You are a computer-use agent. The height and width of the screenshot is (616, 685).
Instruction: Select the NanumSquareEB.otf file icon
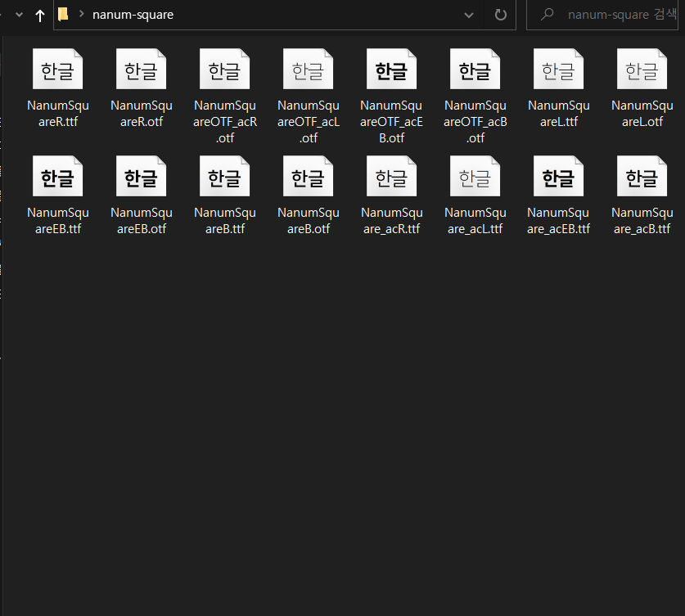coord(141,176)
